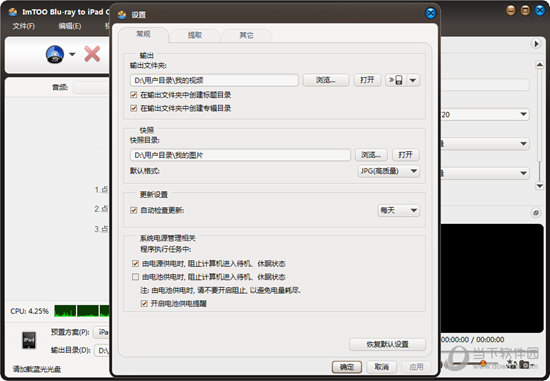
Task: Close the settings dialog with blue X
Action: click(x=430, y=13)
